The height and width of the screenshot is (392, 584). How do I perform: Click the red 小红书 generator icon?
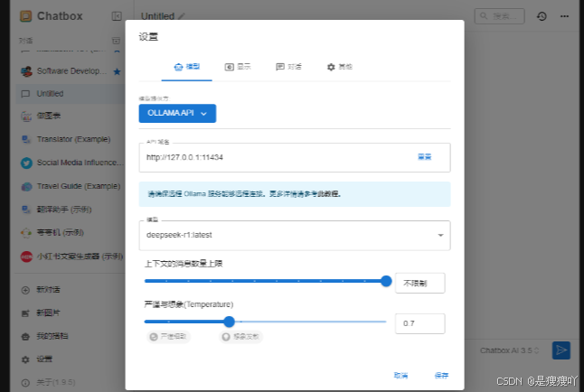point(26,257)
